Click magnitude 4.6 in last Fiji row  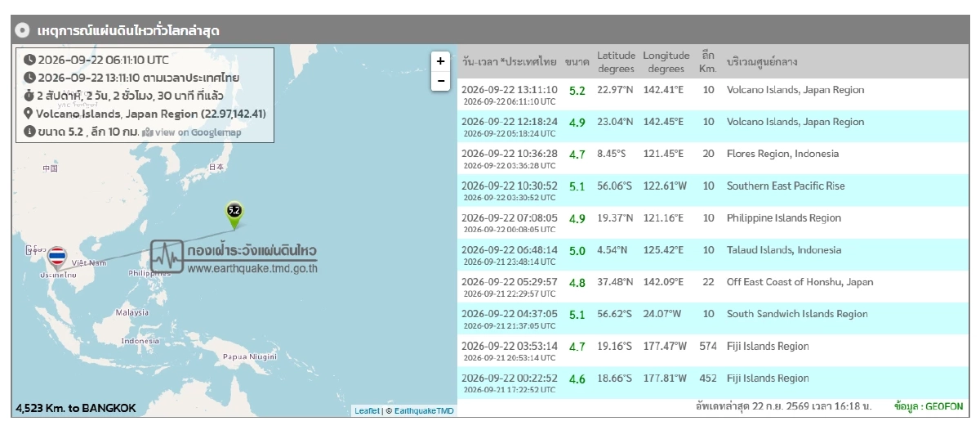577,379
